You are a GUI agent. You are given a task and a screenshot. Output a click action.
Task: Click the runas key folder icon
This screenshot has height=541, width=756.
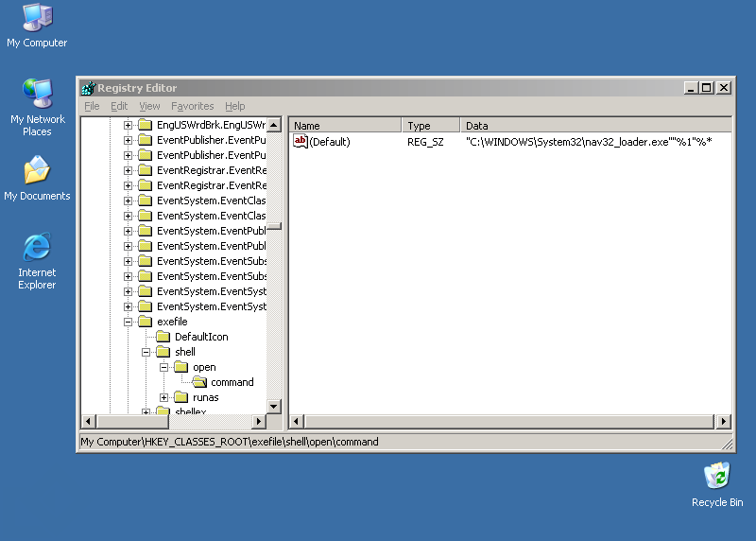tap(180, 397)
